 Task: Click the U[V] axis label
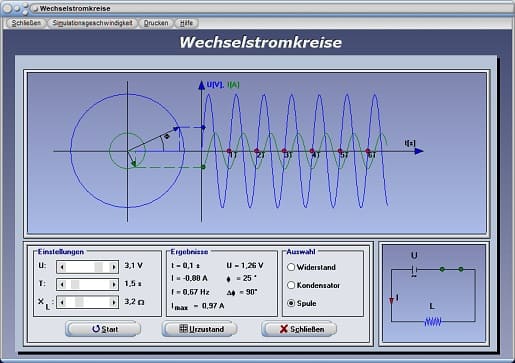click(x=215, y=85)
